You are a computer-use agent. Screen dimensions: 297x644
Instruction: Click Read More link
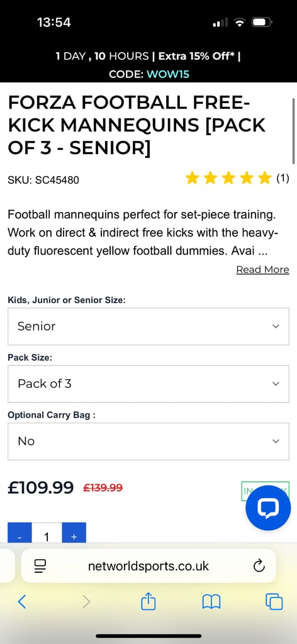tap(262, 269)
